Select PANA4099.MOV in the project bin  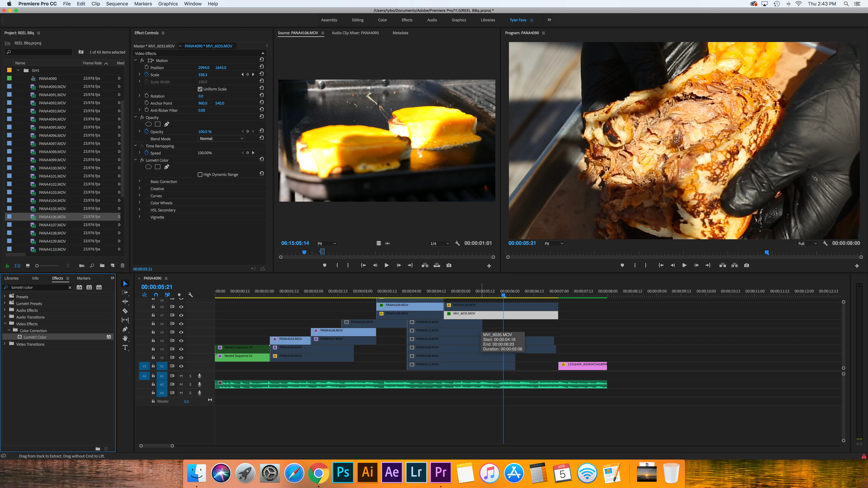point(52,160)
